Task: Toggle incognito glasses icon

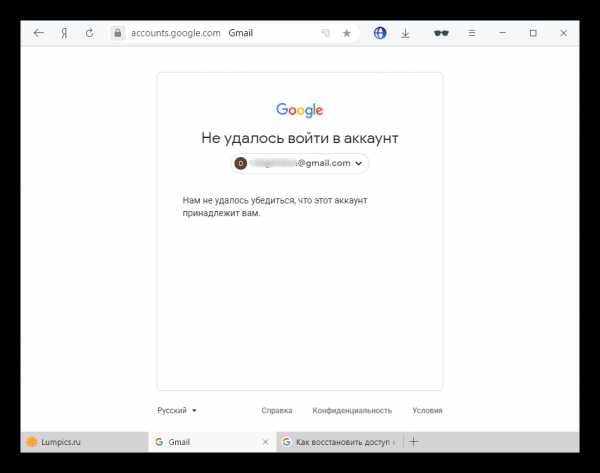Action: click(x=441, y=33)
